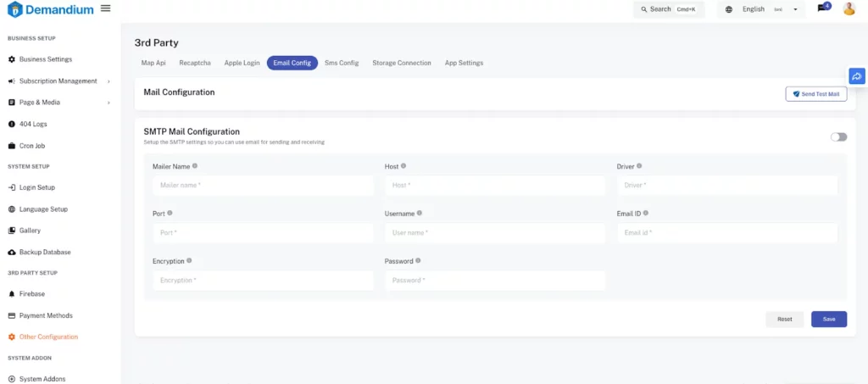This screenshot has width=868, height=384.
Task: Click the Page & Media icon
Action: click(x=12, y=103)
